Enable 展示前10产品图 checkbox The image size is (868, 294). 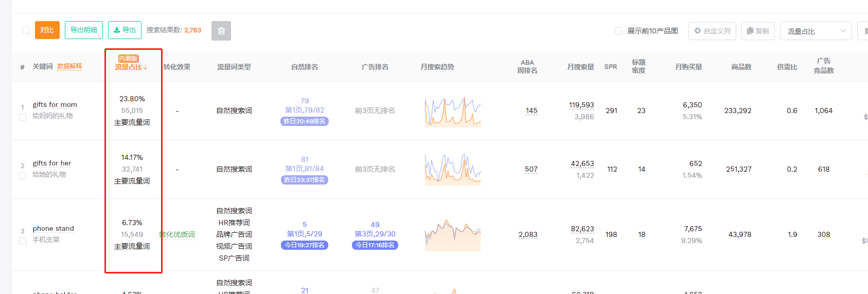point(618,31)
